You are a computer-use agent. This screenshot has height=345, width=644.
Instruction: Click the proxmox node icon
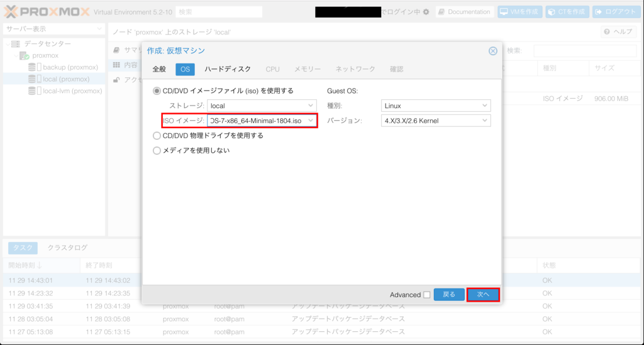click(25, 55)
